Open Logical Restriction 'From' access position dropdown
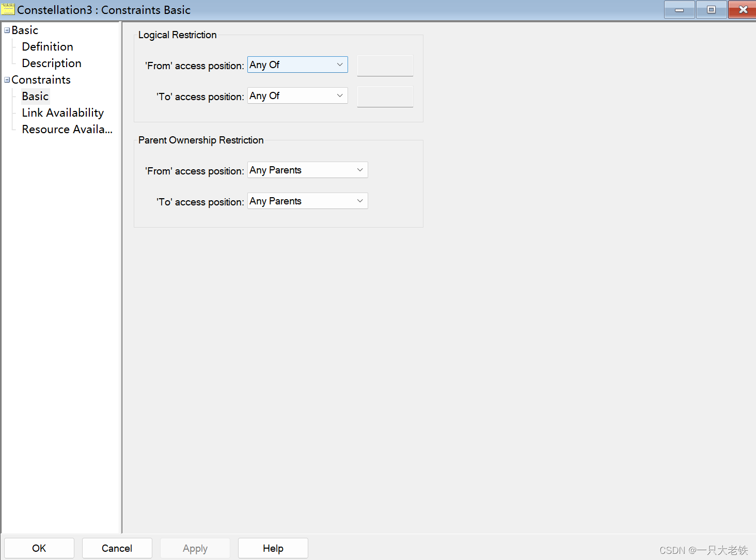The height and width of the screenshot is (560, 756). click(x=297, y=65)
